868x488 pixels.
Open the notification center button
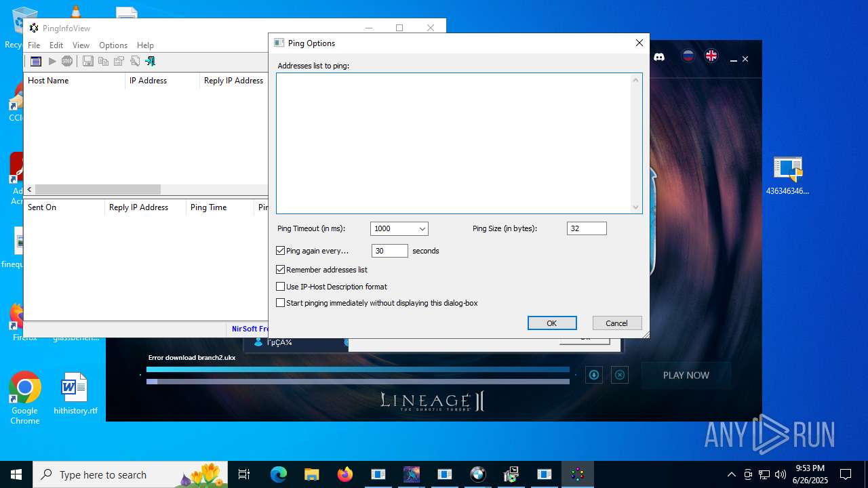point(846,474)
